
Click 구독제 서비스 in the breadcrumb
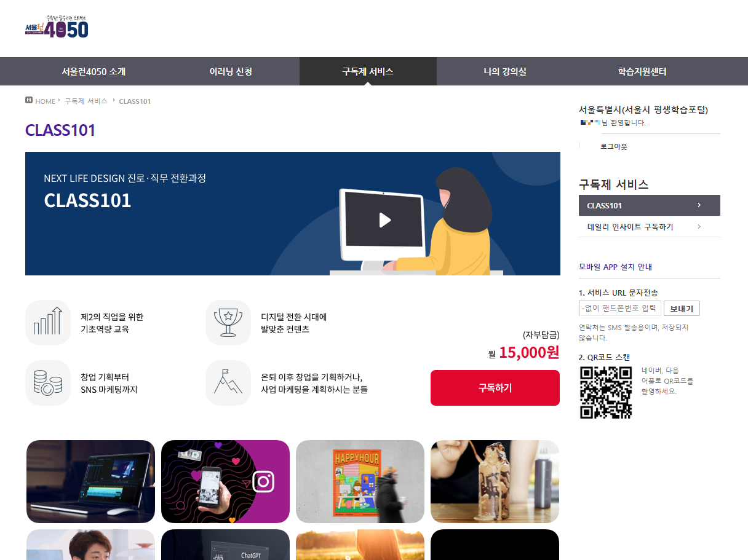pos(86,101)
